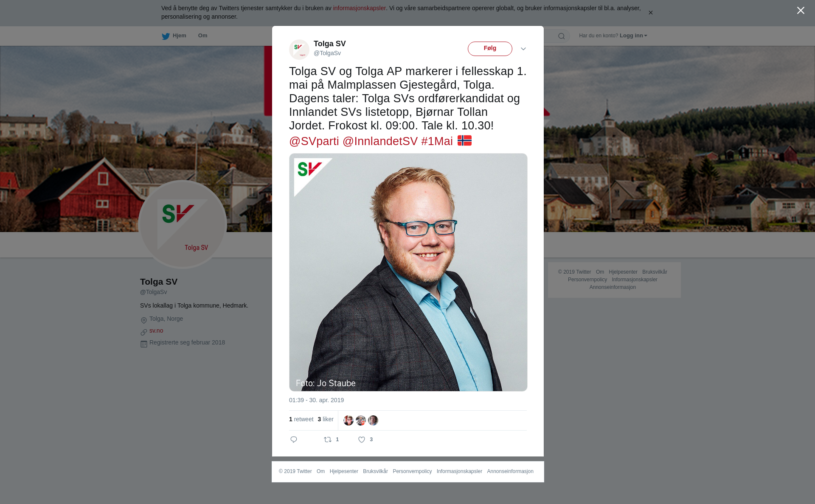Follow Tolga SV with Følg button
The width and height of the screenshot is (815, 504).
tap(490, 49)
